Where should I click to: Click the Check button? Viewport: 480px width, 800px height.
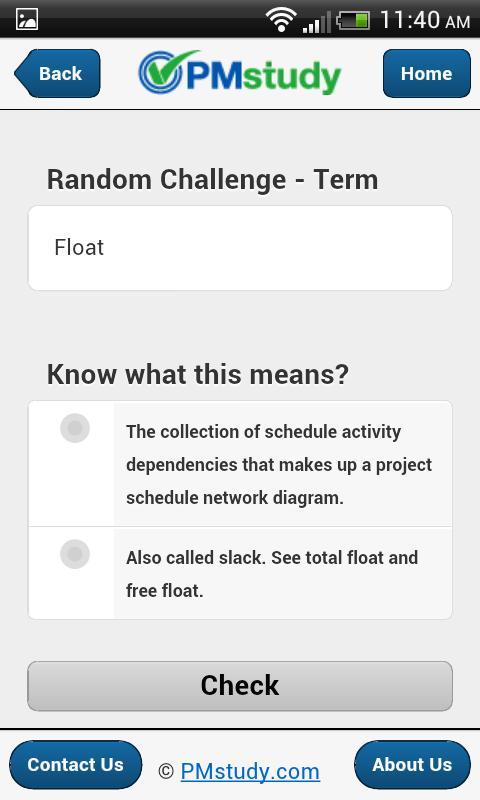coord(240,686)
